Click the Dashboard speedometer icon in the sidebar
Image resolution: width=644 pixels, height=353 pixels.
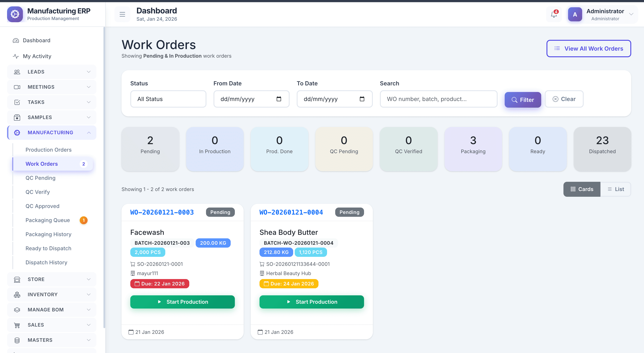pos(16,40)
